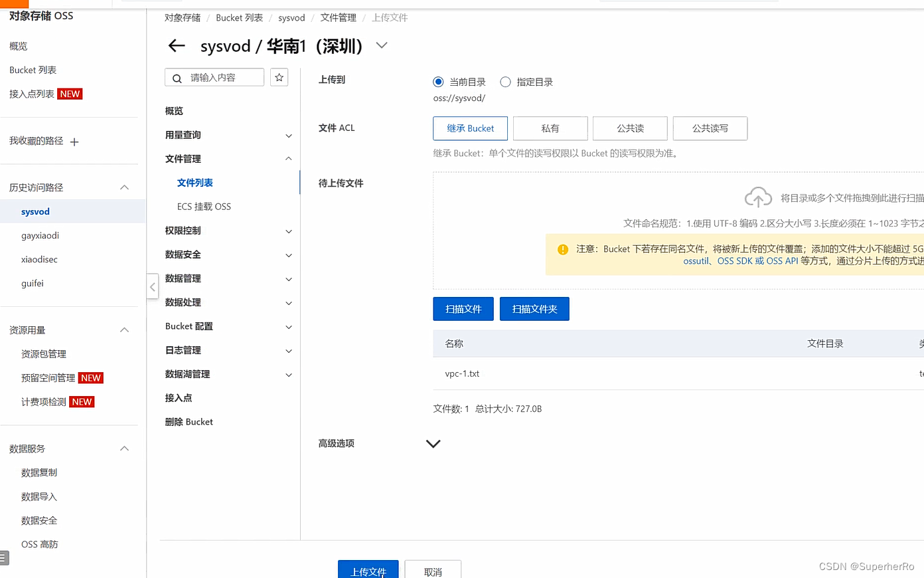The width and height of the screenshot is (924, 578).
Task: Choose 公共读写 ACL option
Action: [x=710, y=128]
